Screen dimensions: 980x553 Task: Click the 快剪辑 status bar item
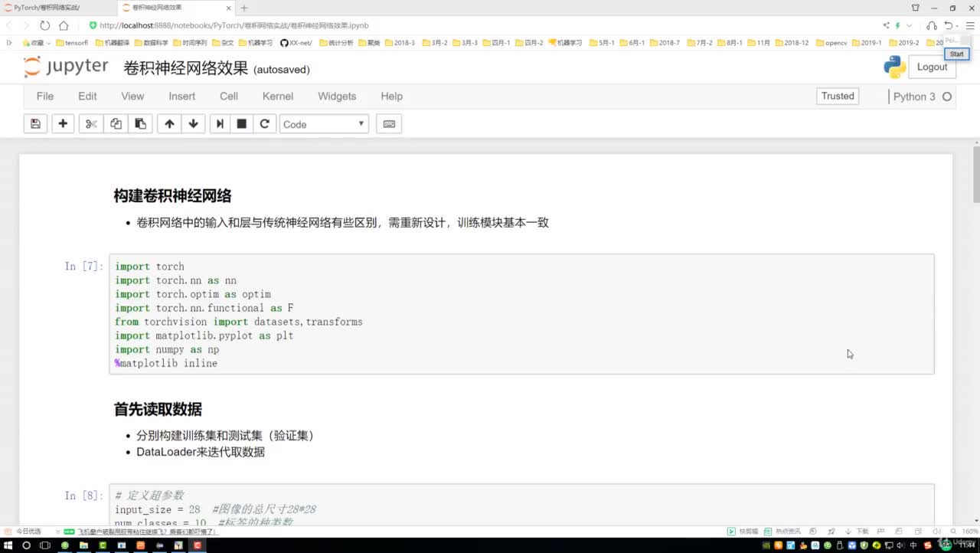(743, 531)
